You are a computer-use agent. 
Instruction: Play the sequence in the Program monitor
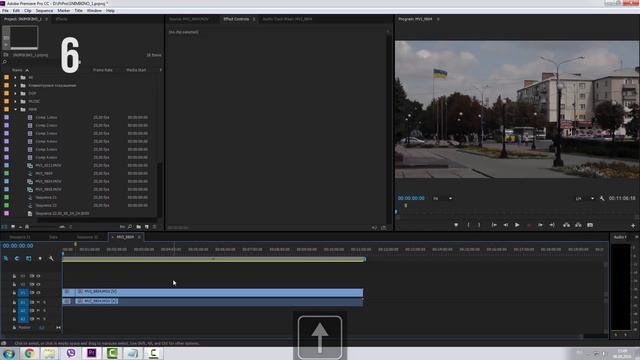click(x=517, y=225)
